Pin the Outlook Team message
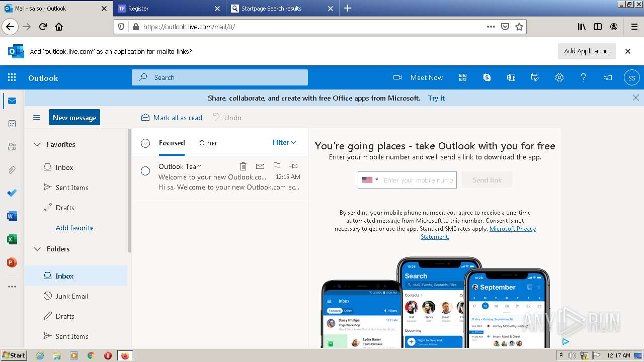This screenshot has height=362, width=644. pos(293,166)
